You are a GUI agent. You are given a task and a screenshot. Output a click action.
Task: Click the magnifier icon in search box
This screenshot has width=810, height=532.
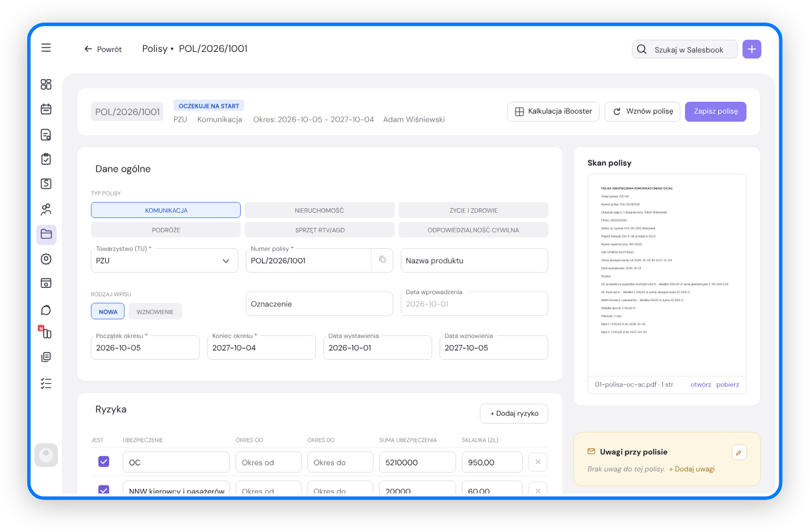pos(642,49)
